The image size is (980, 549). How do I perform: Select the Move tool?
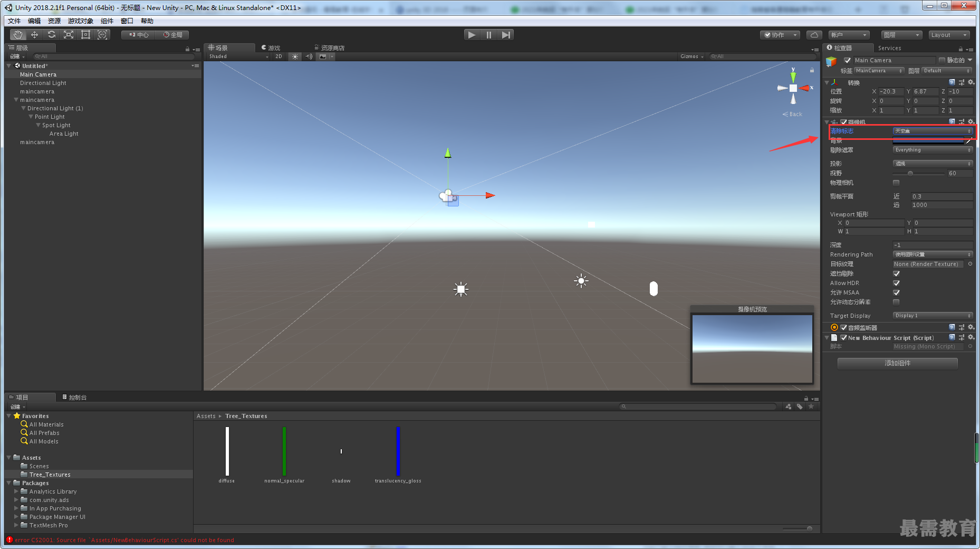coord(35,35)
